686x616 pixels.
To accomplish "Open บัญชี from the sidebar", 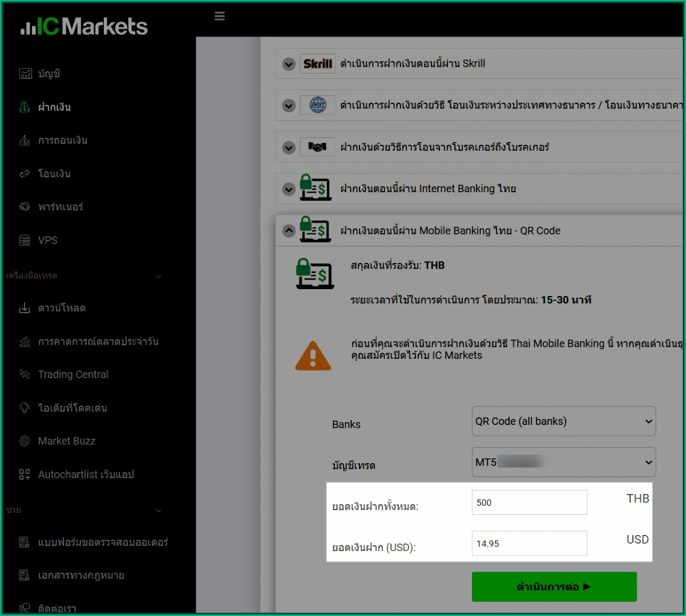I will (49, 74).
